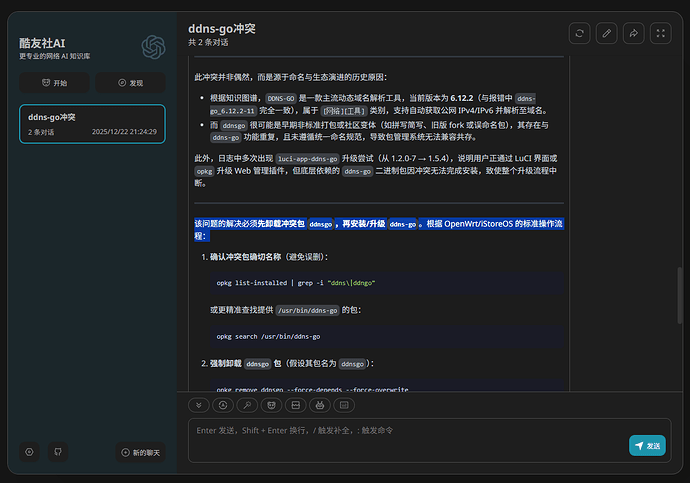This screenshot has width=690, height=483.
Task: Click the inline opkg code tag before 升级 Web
Action: pyautogui.click(x=204, y=171)
